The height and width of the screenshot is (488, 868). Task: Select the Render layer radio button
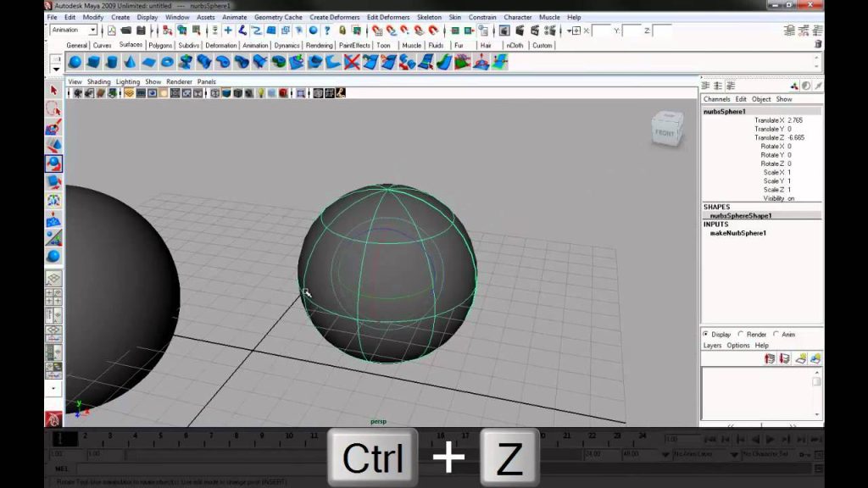click(741, 334)
